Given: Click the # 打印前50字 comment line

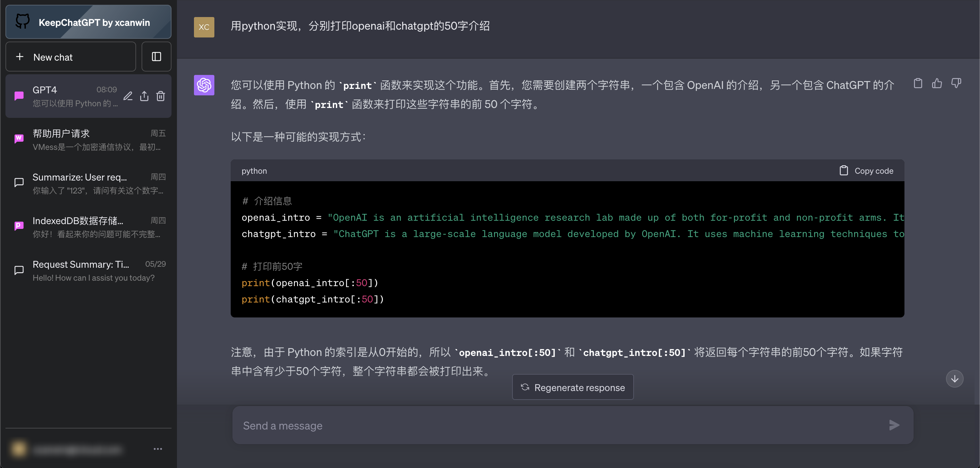Looking at the screenshot, I should point(272,267).
